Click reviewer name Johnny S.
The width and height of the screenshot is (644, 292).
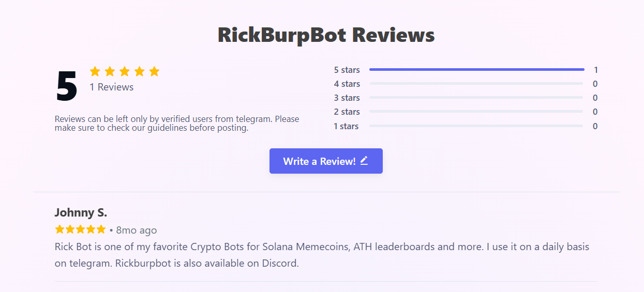(81, 212)
